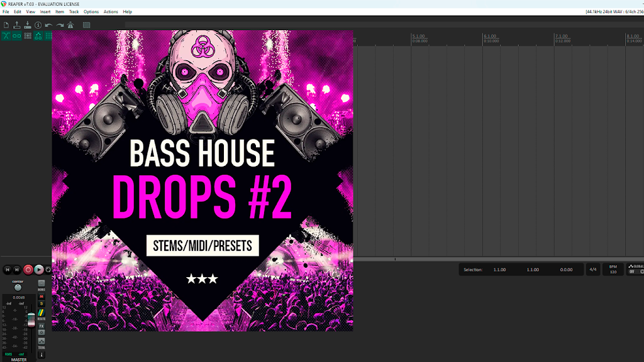The height and width of the screenshot is (362, 644).
Task: Click the Save Project icon with down arrow
Action: [28, 25]
